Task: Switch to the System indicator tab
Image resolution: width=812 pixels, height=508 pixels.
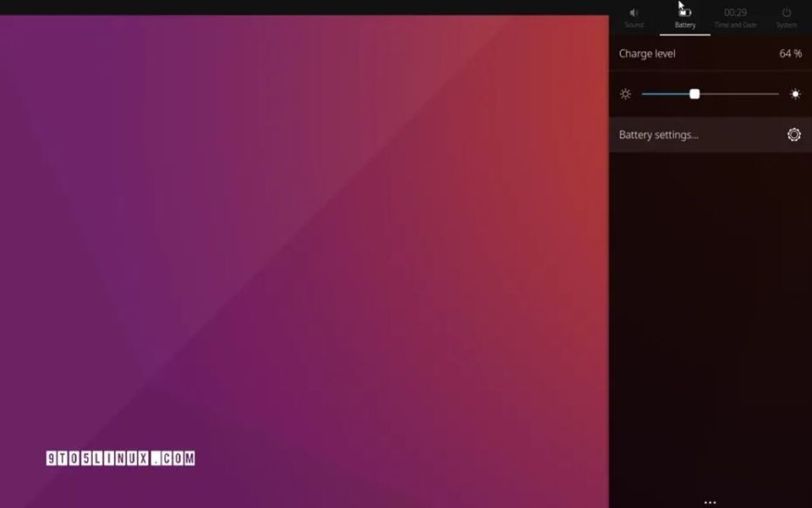Action: 786,18
